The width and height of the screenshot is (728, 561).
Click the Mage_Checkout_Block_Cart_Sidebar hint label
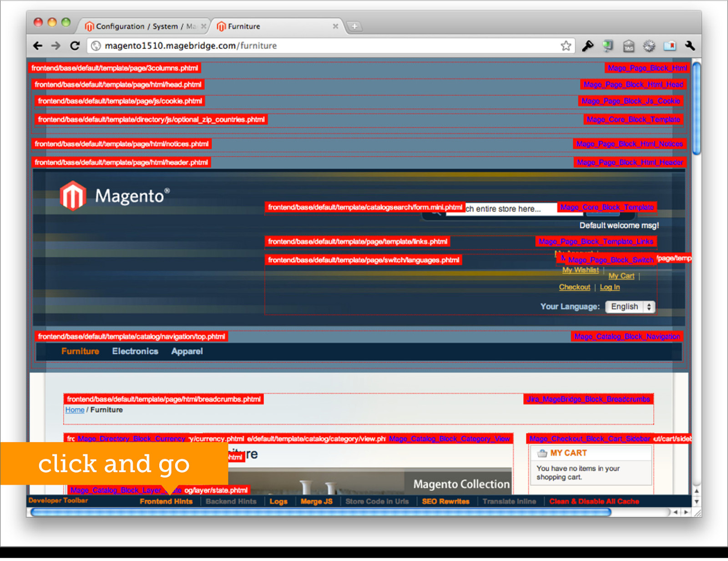(590, 439)
